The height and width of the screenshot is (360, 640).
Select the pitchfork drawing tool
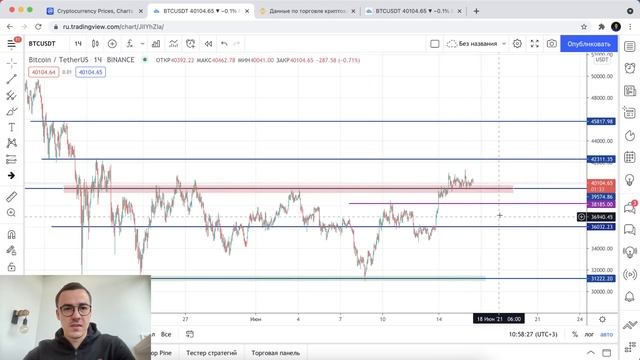(x=11, y=95)
